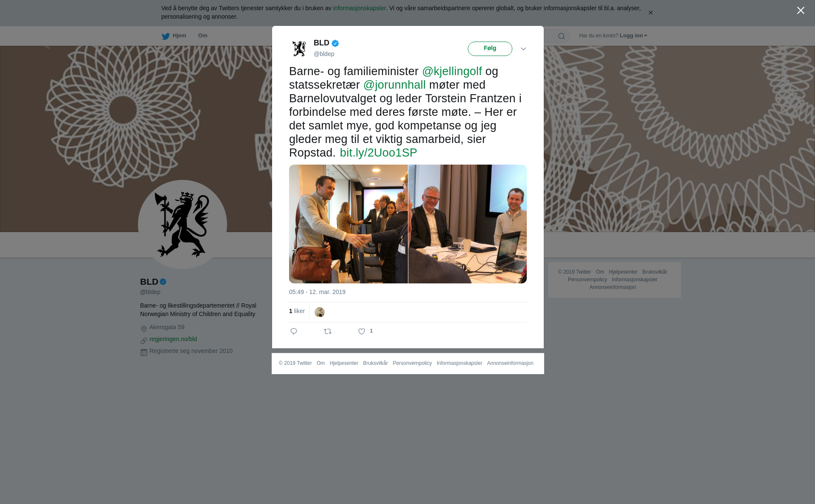Like the tweet with heart icon
This screenshot has width=815, height=504.
(362, 332)
